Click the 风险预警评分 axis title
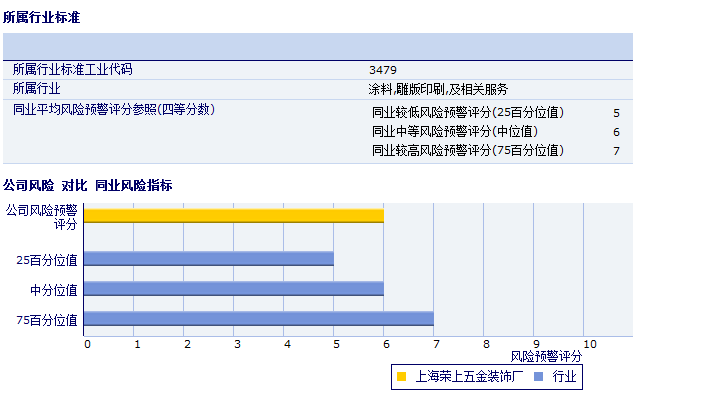Screen dimensions: 722x397 [546, 356]
